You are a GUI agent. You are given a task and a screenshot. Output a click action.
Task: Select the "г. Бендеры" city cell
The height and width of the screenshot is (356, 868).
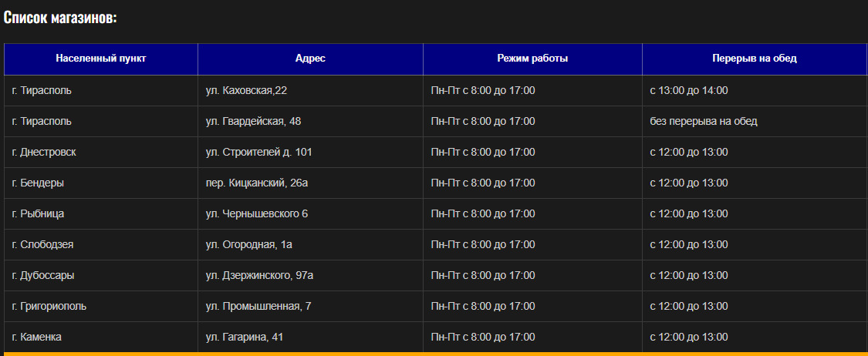coord(38,183)
